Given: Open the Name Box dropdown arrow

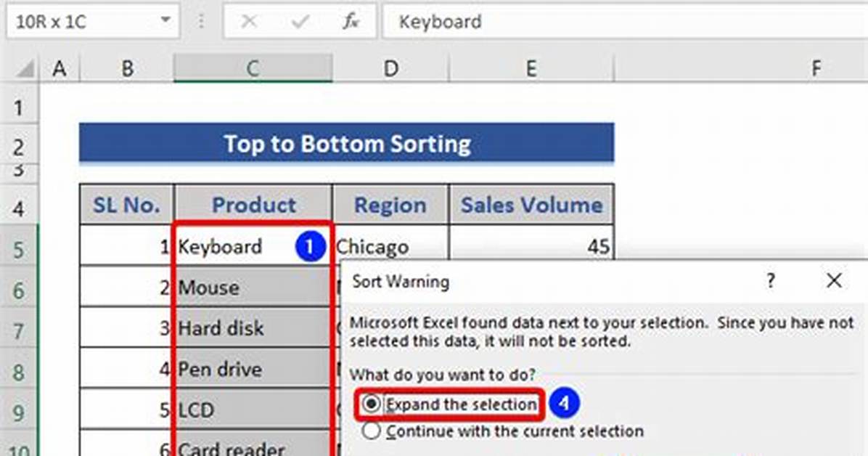Looking at the screenshot, I should point(165,20).
